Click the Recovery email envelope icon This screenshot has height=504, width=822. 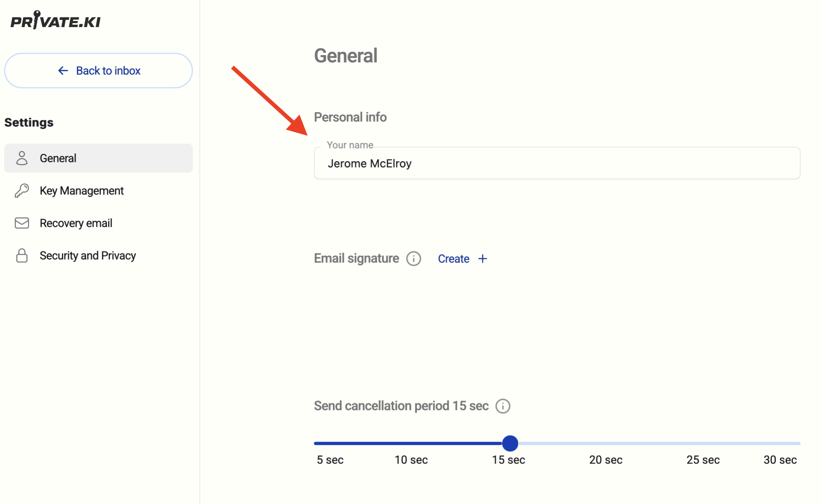click(x=22, y=223)
